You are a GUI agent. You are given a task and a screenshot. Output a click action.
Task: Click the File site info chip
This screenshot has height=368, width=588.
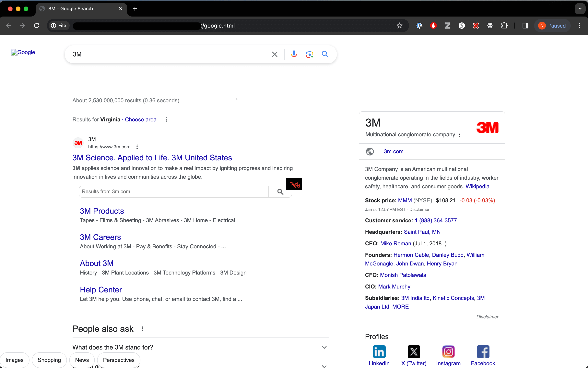pos(59,26)
